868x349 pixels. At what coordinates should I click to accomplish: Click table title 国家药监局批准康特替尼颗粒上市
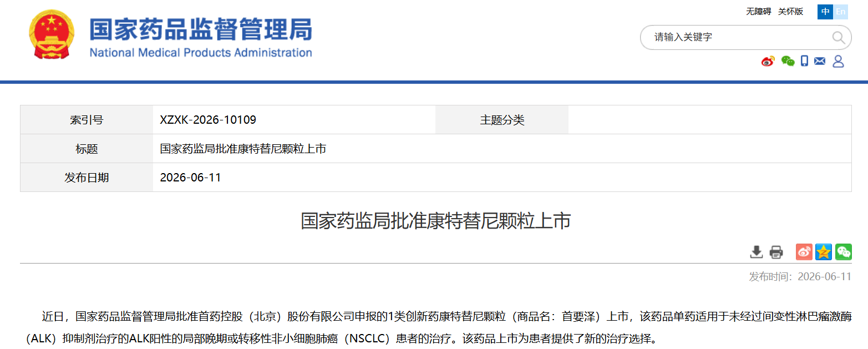[x=243, y=149]
